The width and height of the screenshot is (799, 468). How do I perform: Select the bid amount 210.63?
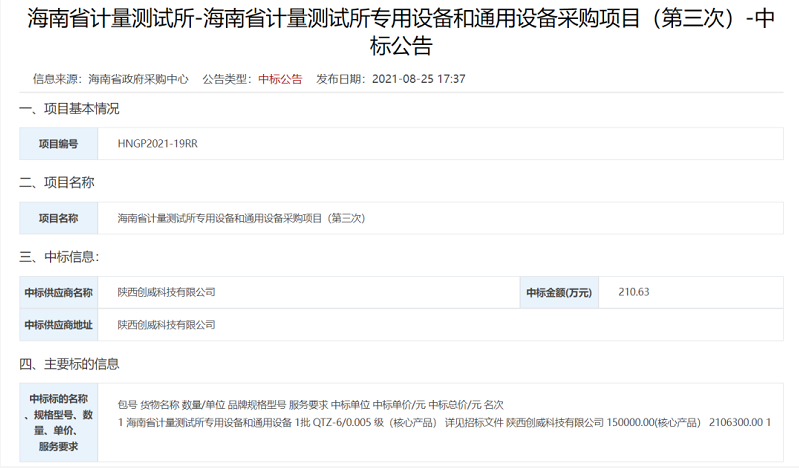(x=634, y=292)
